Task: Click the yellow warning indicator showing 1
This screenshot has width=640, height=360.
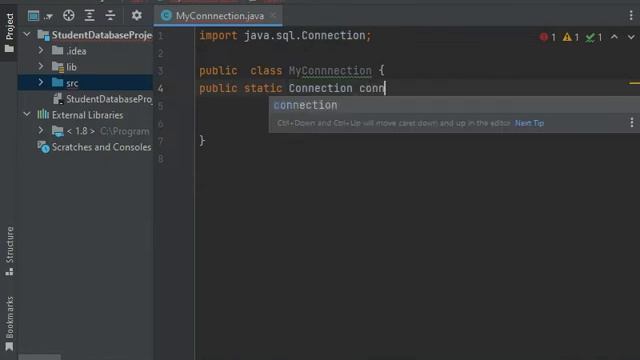Action: tap(571, 37)
